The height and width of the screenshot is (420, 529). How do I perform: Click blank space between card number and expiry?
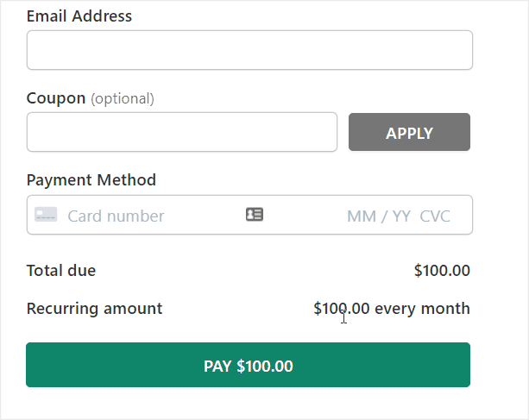(x=302, y=216)
